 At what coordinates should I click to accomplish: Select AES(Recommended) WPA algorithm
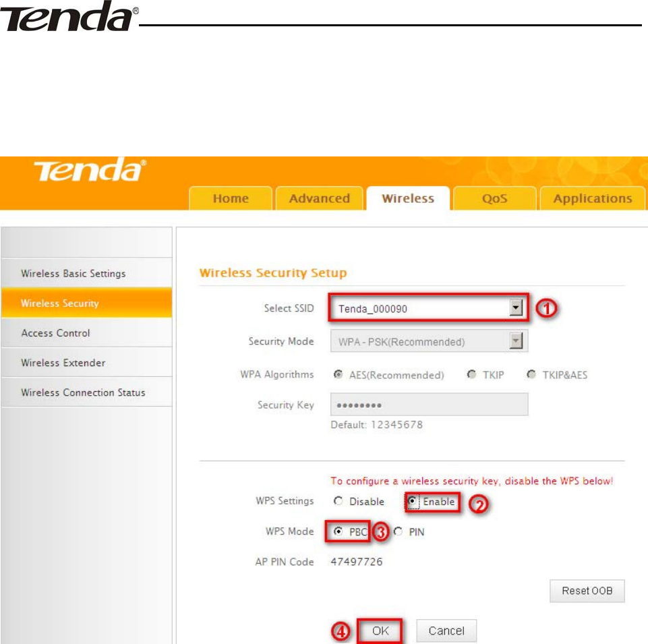(338, 374)
